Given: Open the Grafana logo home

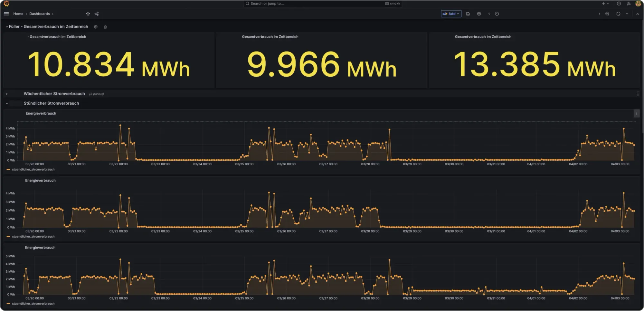Looking at the screenshot, I should click(6, 4).
